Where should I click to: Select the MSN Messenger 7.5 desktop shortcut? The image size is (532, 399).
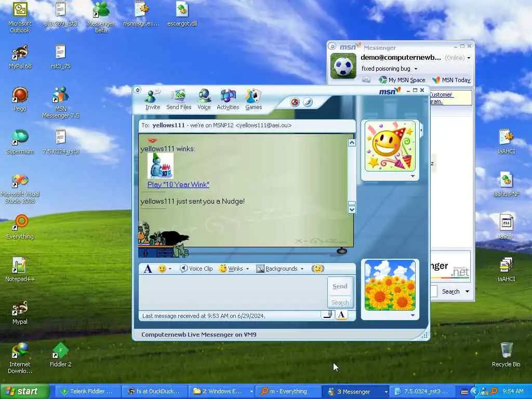[x=60, y=103]
